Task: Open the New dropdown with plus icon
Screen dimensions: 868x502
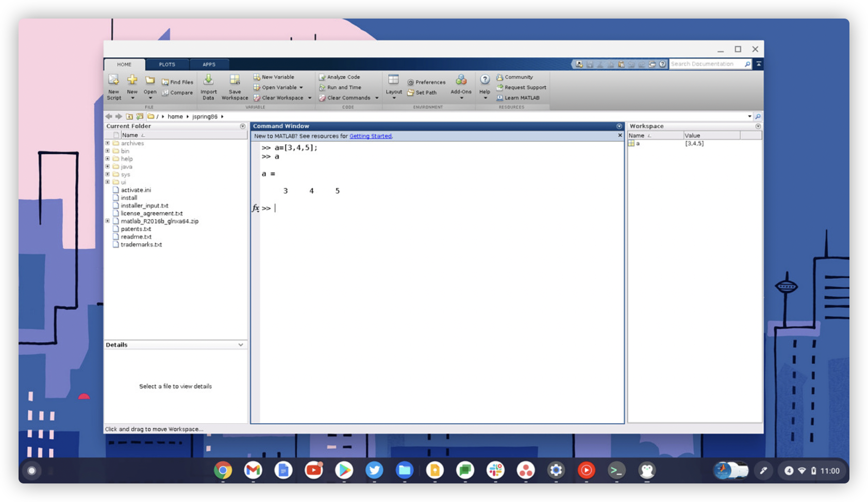Action: point(132,87)
